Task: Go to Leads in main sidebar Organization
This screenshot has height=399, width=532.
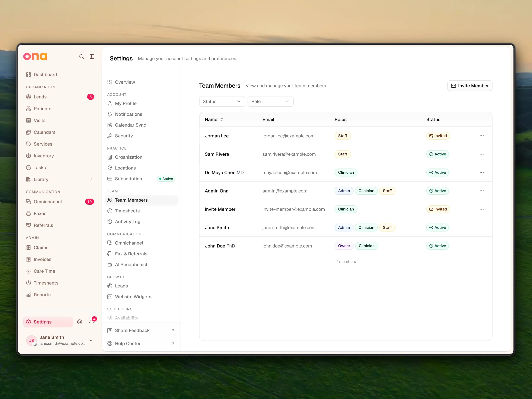Action: point(60,97)
